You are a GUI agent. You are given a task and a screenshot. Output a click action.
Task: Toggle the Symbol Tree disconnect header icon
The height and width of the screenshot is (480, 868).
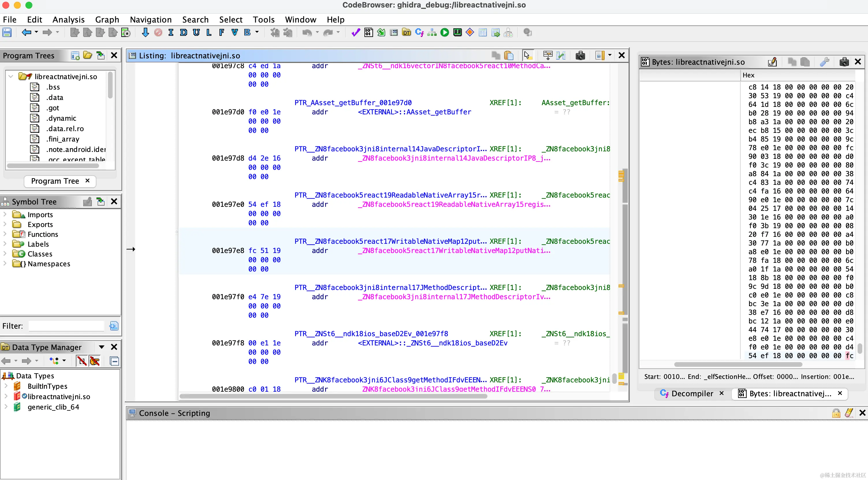(x=87, y=202)
